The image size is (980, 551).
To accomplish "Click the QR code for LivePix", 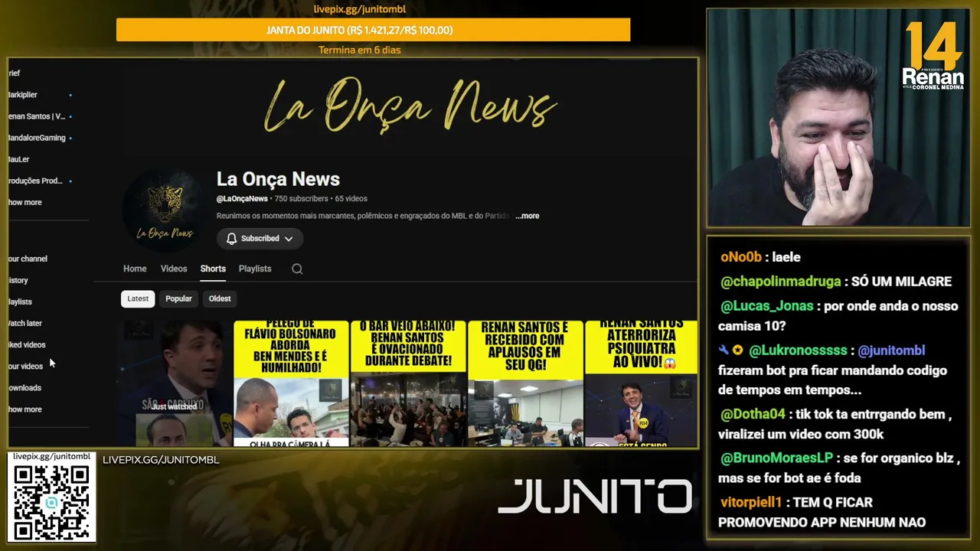I will [51, 502].
